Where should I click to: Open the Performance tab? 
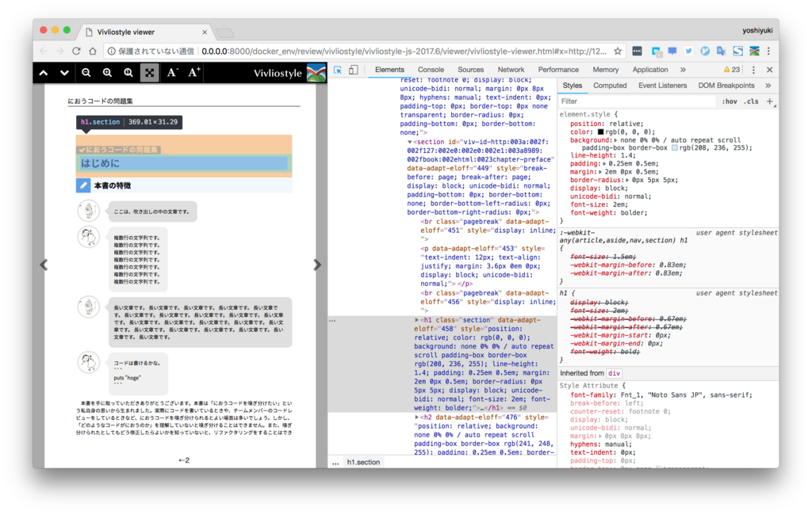point(558,70)
